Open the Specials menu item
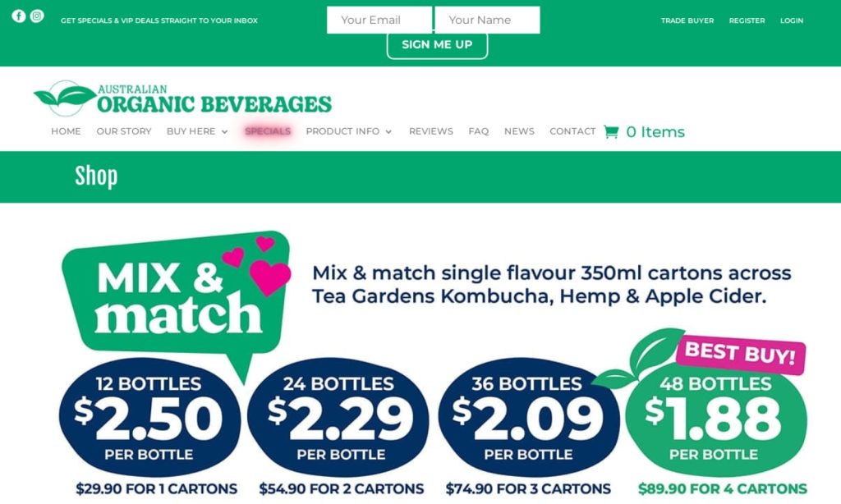The height and width of the screenshot is (504, 841). click(x=268, y=131)
